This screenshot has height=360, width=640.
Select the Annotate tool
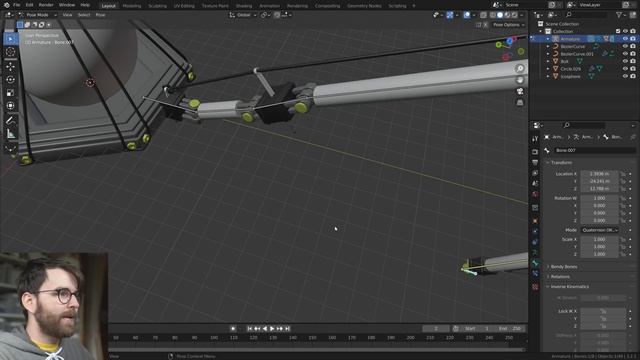click(x=11, y=120)
